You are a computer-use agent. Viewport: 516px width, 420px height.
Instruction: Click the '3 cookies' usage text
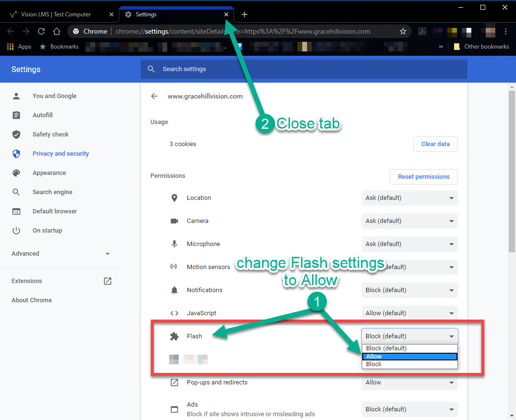click(x=183, y=144)
